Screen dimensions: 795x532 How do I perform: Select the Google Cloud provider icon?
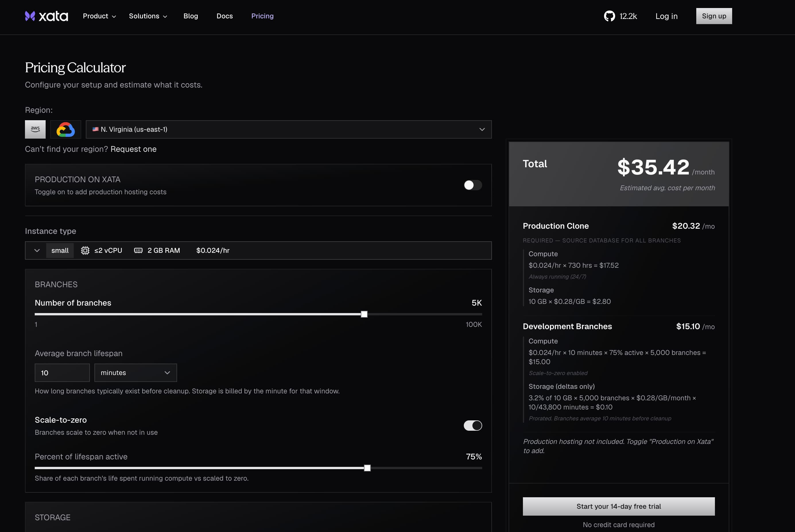pos(65,129)
